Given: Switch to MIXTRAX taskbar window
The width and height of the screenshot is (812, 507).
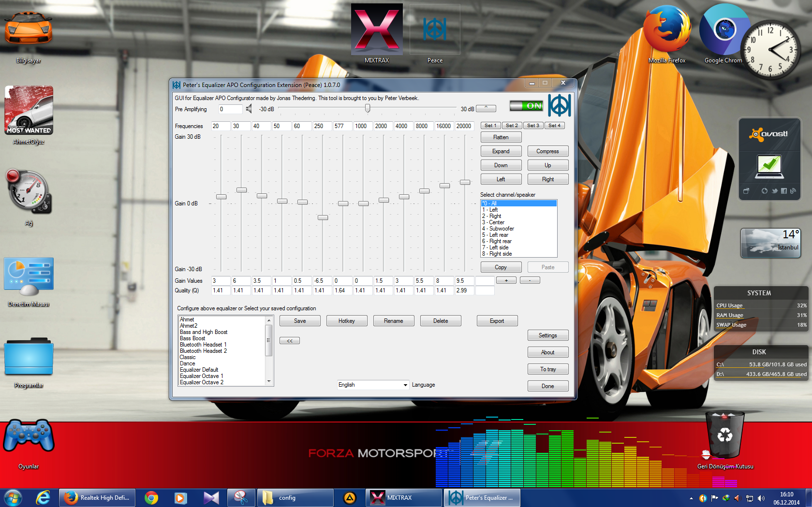Looking at the screenshot, I should point(404,497).
